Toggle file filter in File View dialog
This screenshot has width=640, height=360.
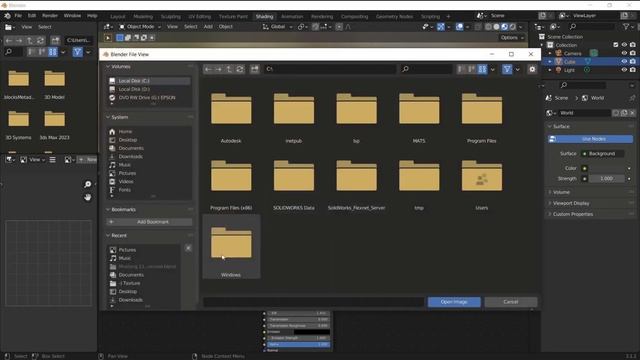pyautogui.click(x=507, y=69)
